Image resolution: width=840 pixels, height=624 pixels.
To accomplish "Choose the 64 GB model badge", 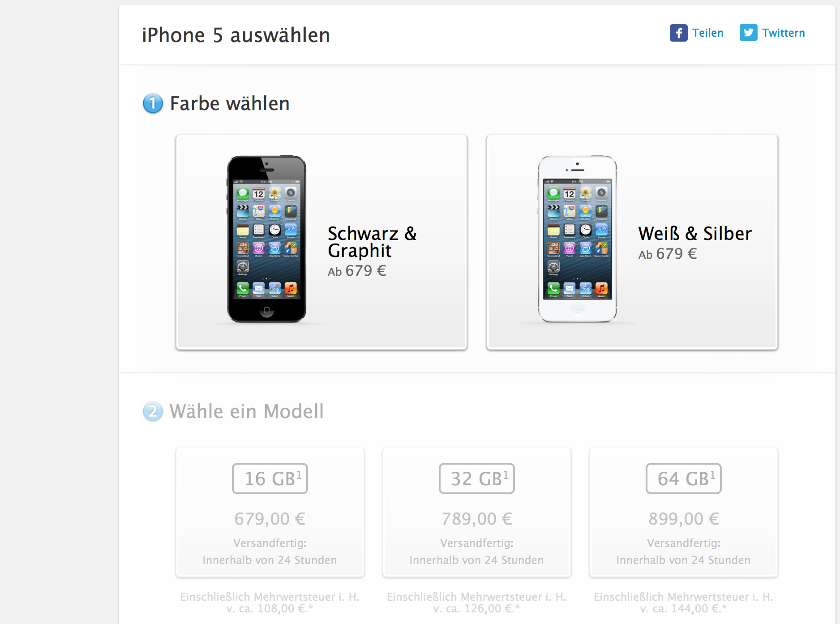I will tap(684, 479).
